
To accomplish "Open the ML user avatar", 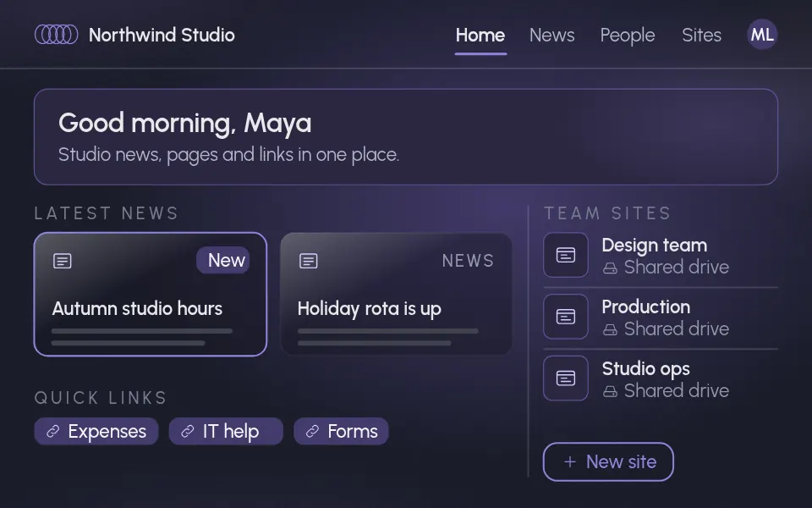I will (x=762, y=35).
